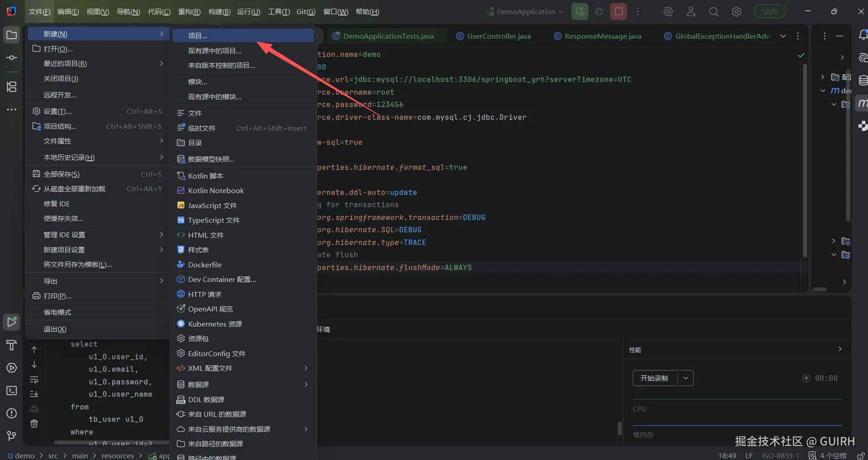Click the 试用 trial button

(770, 11)
